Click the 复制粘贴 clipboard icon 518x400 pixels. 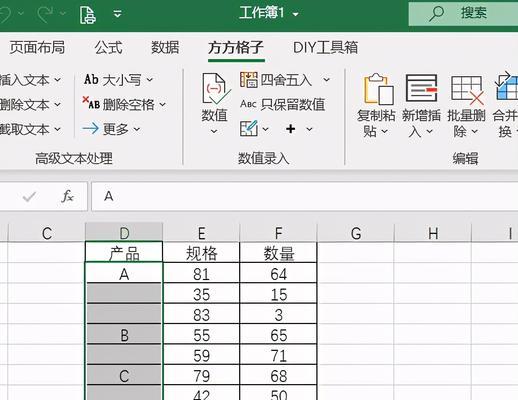[x=379, y=89]
